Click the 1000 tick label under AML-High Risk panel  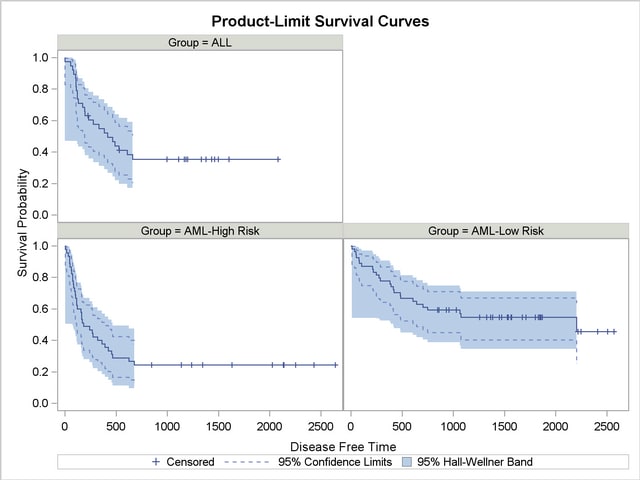pyautogui.click(x=167, y=426)
